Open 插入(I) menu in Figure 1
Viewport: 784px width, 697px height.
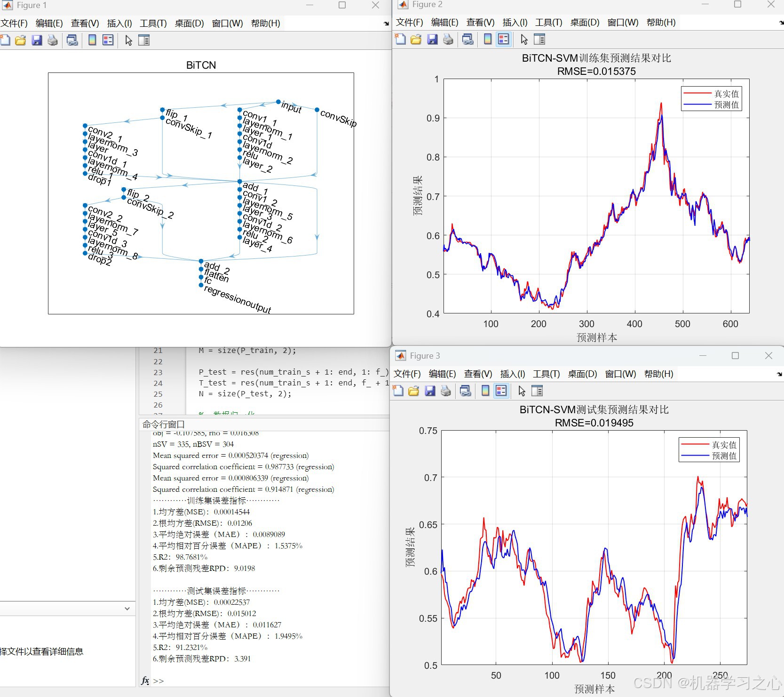[x=119, y=24]
